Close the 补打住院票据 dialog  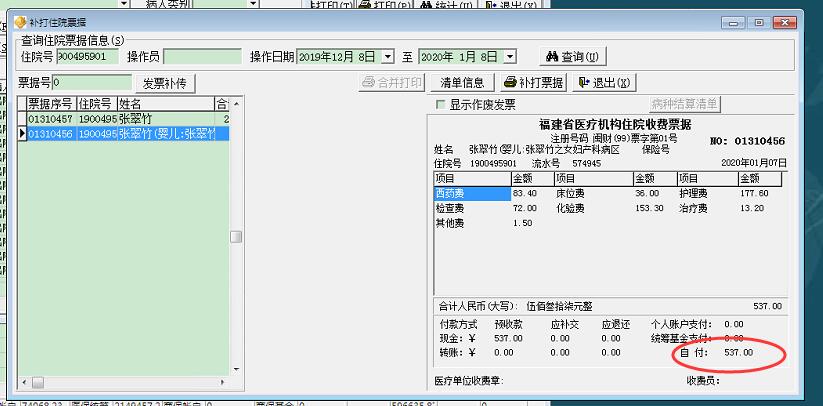785,22
